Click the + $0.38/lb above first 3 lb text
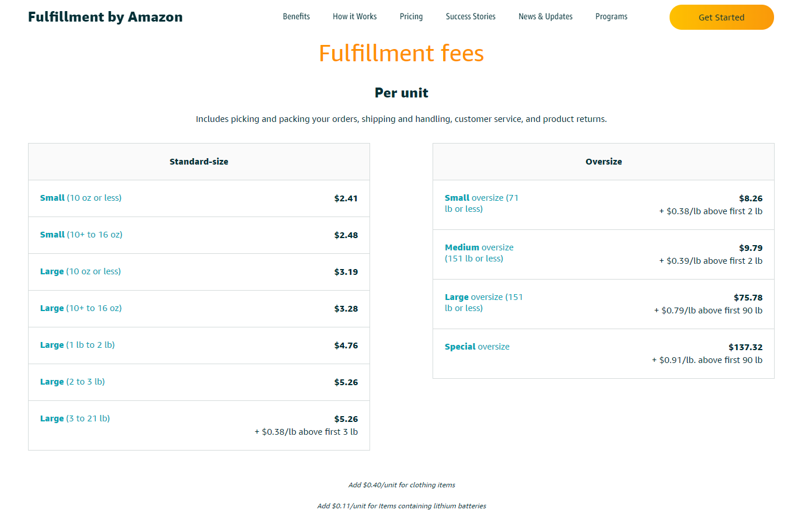 [x=306, y=432]
